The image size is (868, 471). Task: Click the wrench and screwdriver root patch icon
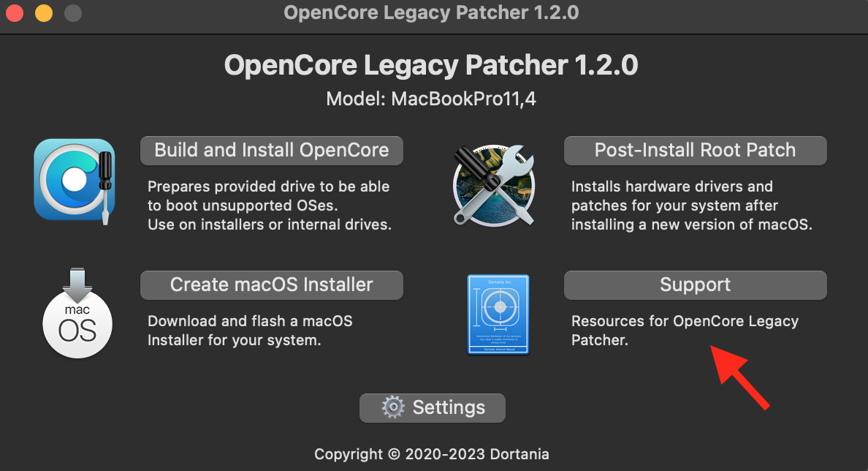495,184
